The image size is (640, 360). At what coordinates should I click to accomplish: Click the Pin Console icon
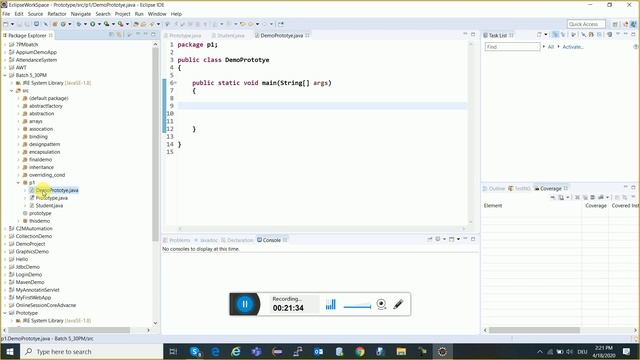click(x=430, y=239)
